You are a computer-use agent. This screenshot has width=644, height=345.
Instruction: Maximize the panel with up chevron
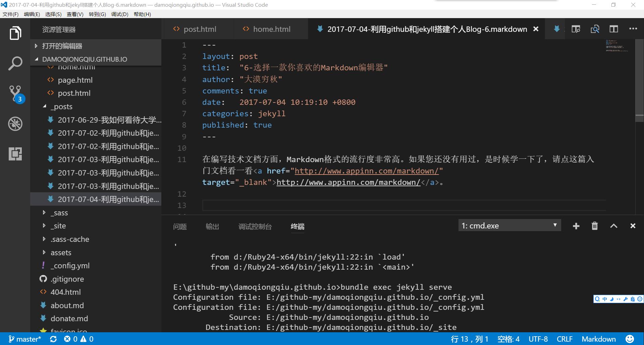[614, 226]
